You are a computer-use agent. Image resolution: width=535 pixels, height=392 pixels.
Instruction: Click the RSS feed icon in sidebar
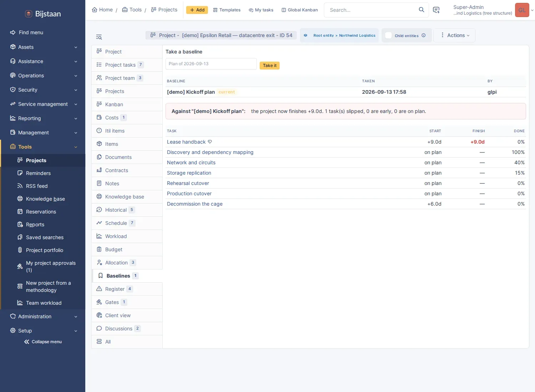[20, 186]
